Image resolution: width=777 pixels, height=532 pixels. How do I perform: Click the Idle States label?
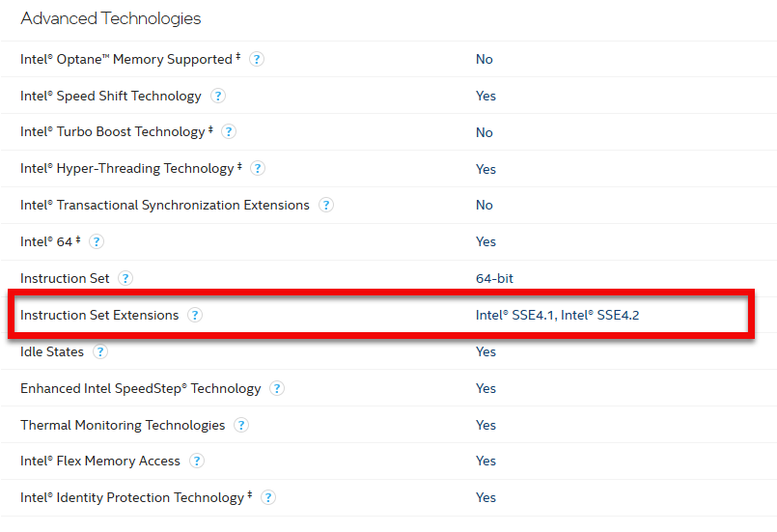[52, 351]
